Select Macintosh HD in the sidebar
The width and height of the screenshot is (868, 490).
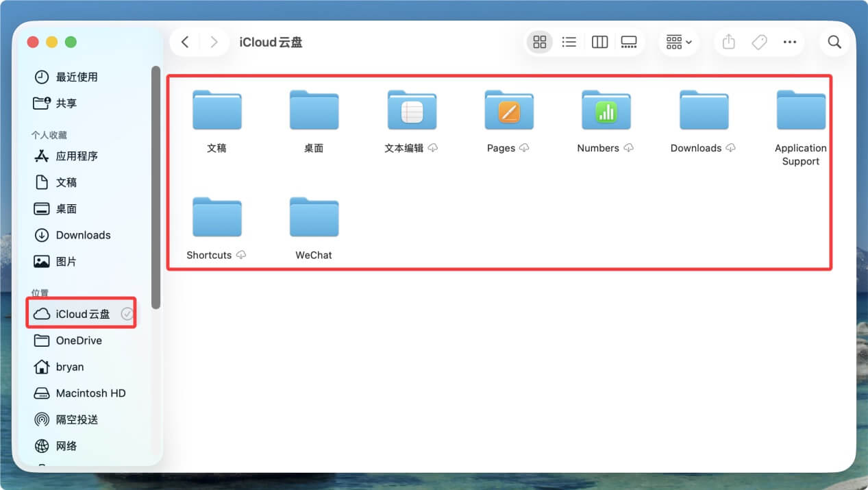pos(90,393)
